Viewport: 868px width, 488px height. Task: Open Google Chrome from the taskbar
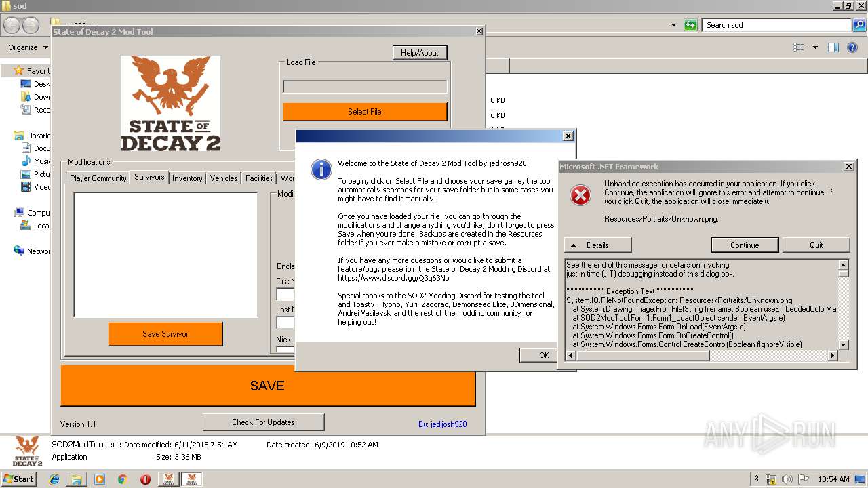[x=122, y=479]
